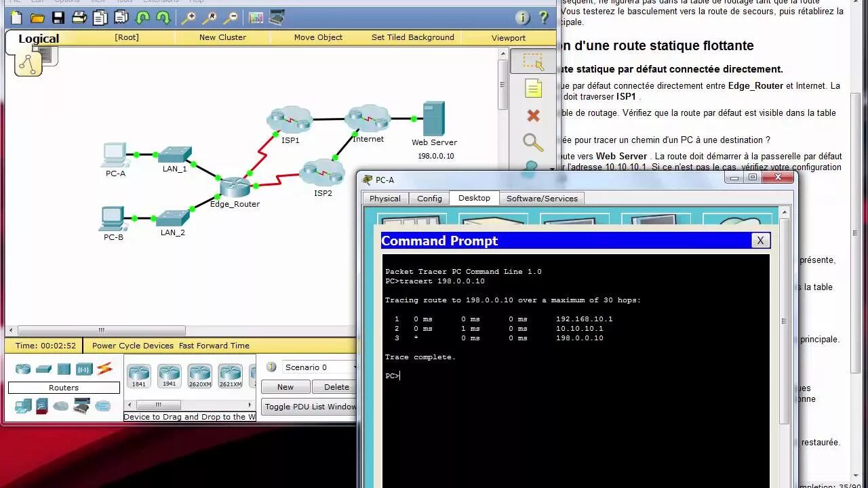868x488 pixels.
Task: Click the Zoom In magnifier icon
Action: click(x=189, y=18)
